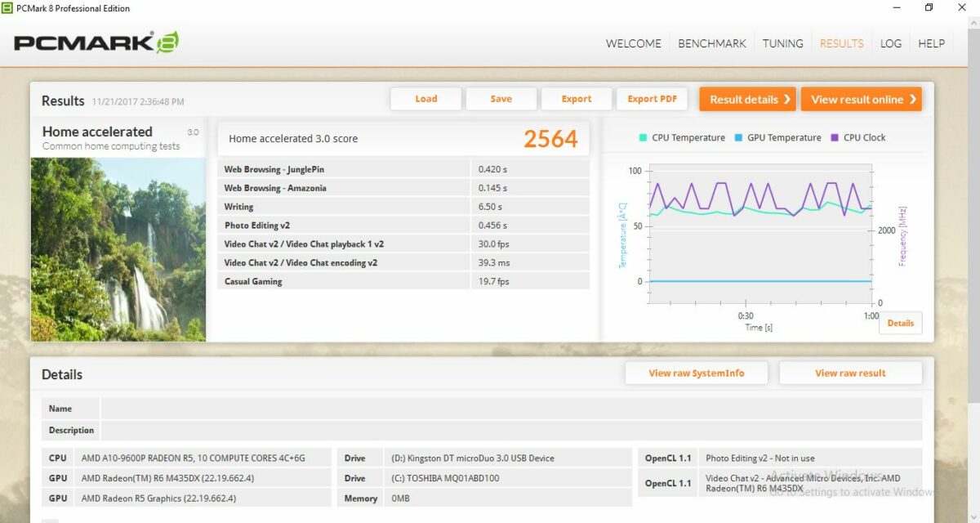Click the PCMark 8 title bar app icon
Image resolution: width=980 pixels, height=523 pixels.
click(x=8, y=8)
